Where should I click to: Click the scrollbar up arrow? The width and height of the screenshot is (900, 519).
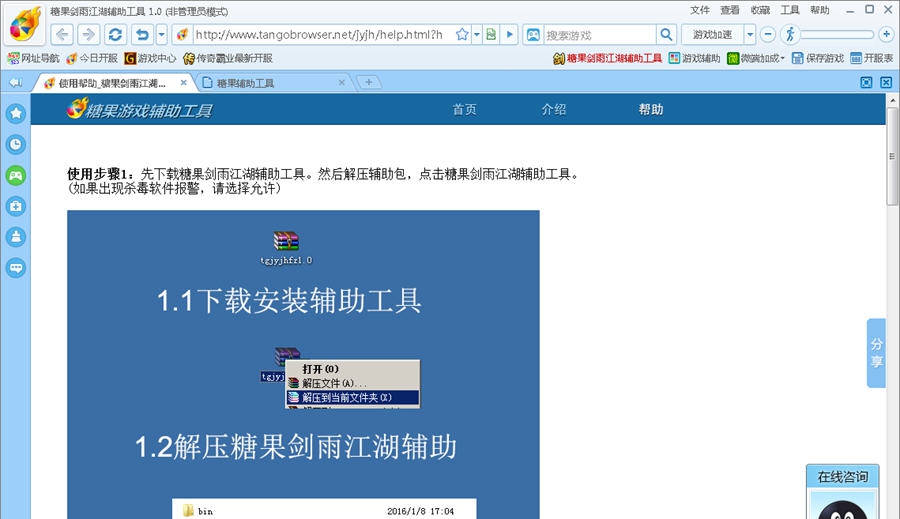(892, 100)
